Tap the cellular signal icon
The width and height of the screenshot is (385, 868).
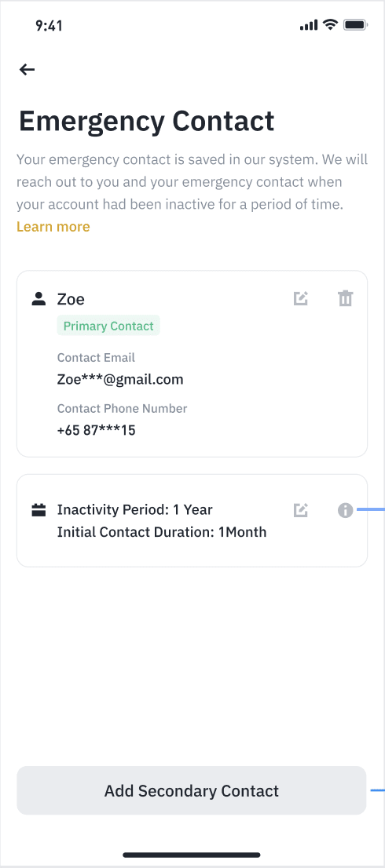tap(309, 25)
